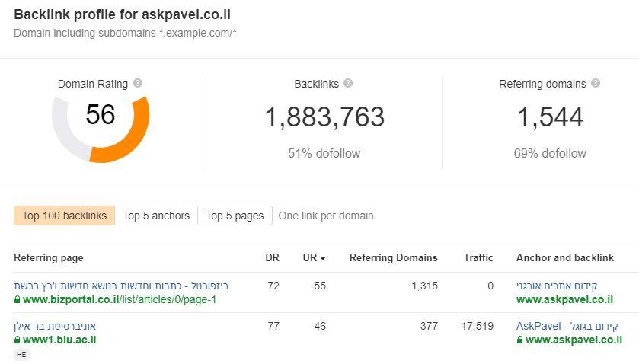Toggle One link per domain
The height and width of the screenshot is (364, 639).
pyautogui.click(x=326, y=216)
